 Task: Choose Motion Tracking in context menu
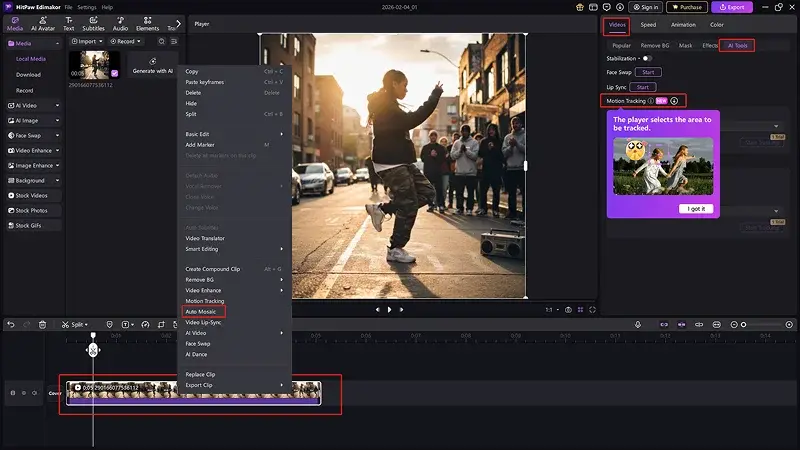click(x=205, y=301)
